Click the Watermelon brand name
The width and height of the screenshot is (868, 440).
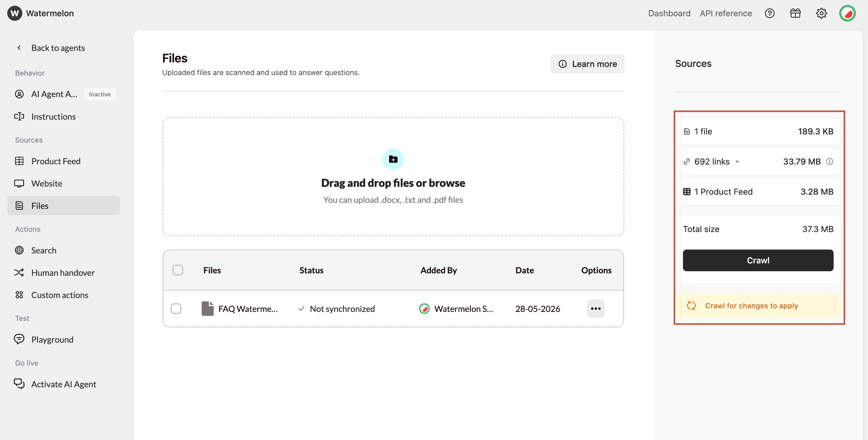(x=50, y=13)
